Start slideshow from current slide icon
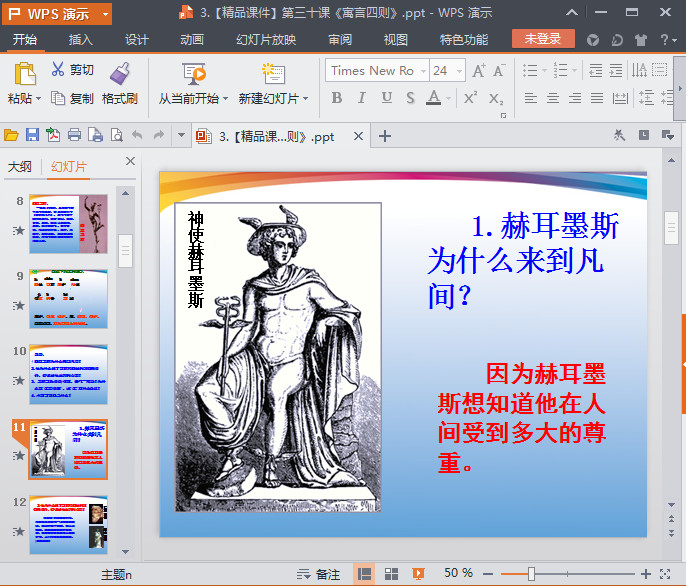686x586 pixels. (x=194, y=73)
